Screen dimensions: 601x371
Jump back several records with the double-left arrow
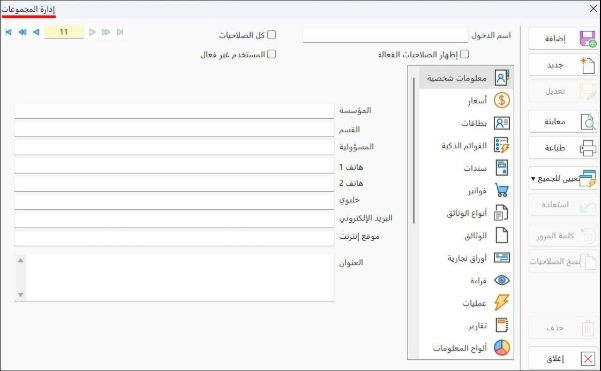[x=23, y=32]
